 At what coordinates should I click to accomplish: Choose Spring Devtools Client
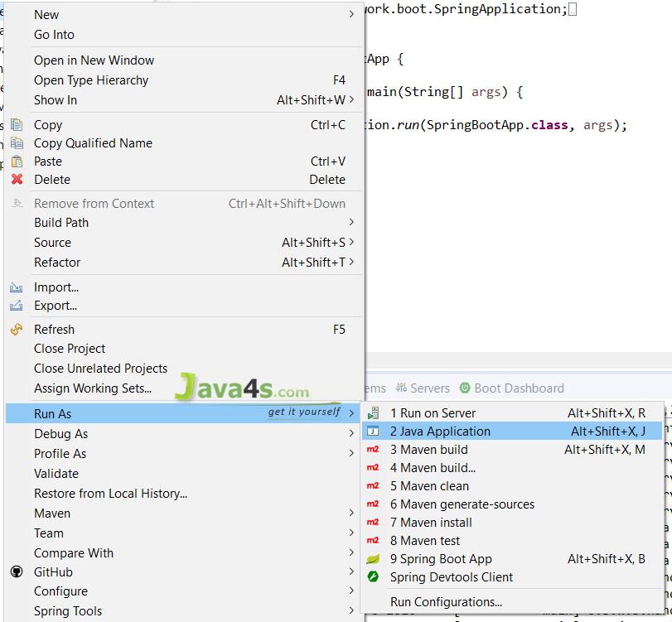pyautogui.click(x=512, y=577)
